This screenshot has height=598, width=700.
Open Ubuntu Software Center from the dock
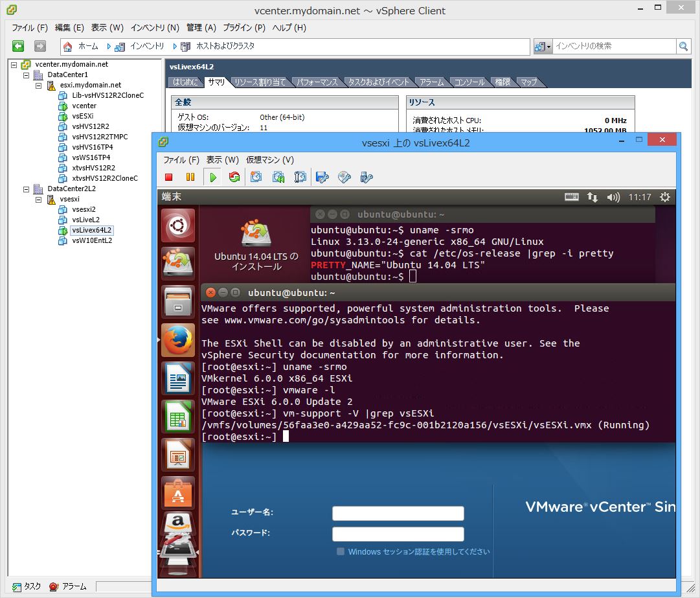[178, 494]
